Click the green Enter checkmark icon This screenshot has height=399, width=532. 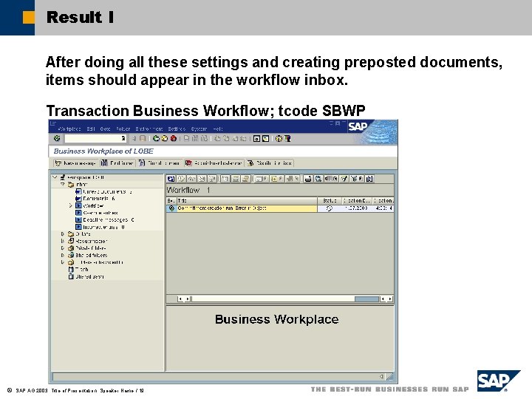click(57, 138)
